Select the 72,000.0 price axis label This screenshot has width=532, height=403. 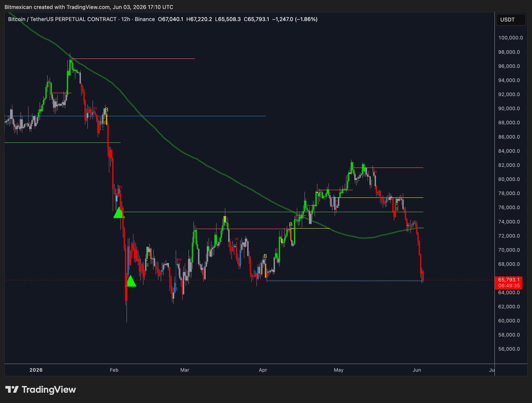510,236
